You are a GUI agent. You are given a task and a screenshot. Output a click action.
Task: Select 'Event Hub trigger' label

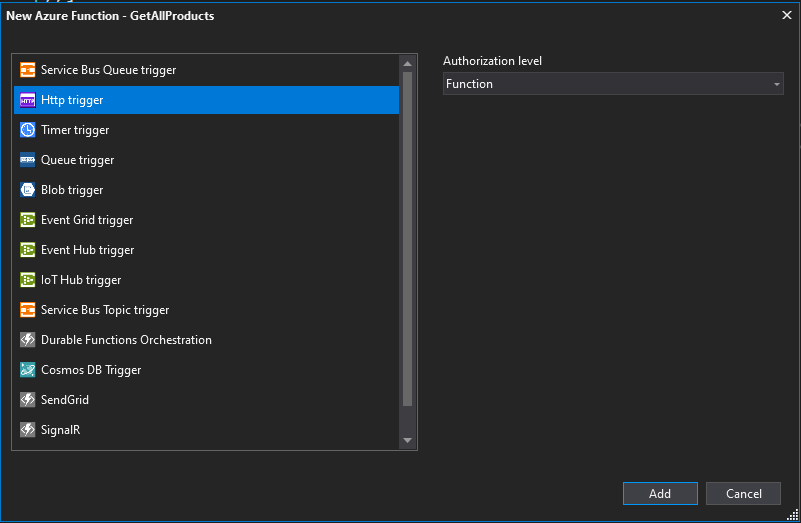click(87, 250)
